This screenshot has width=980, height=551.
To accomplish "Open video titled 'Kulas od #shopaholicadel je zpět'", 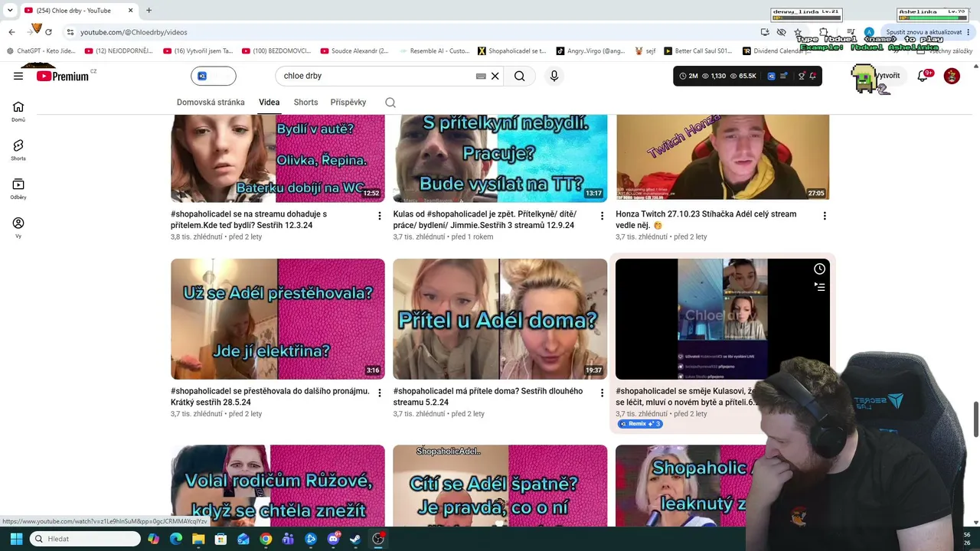I will coord(485,220).
